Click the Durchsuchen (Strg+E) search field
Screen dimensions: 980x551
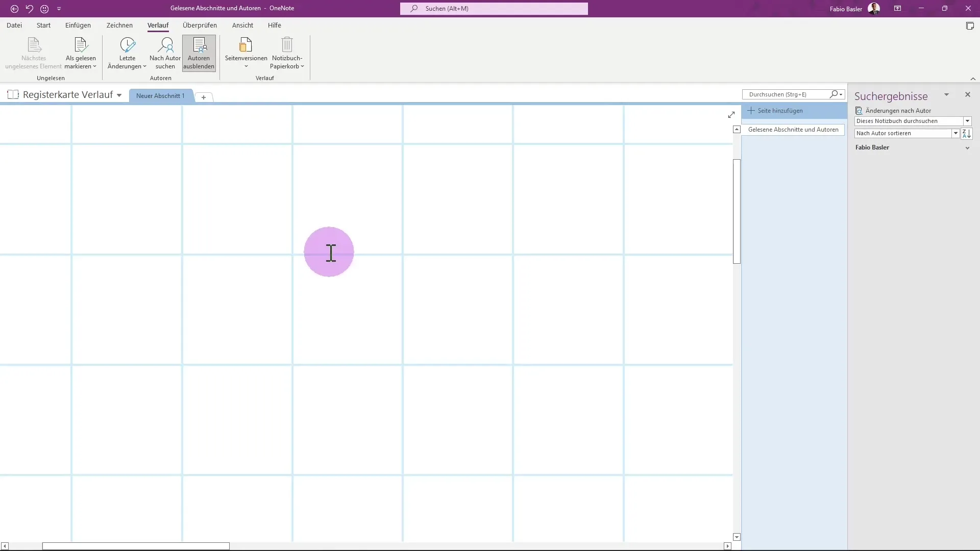(x=787, y=94)
